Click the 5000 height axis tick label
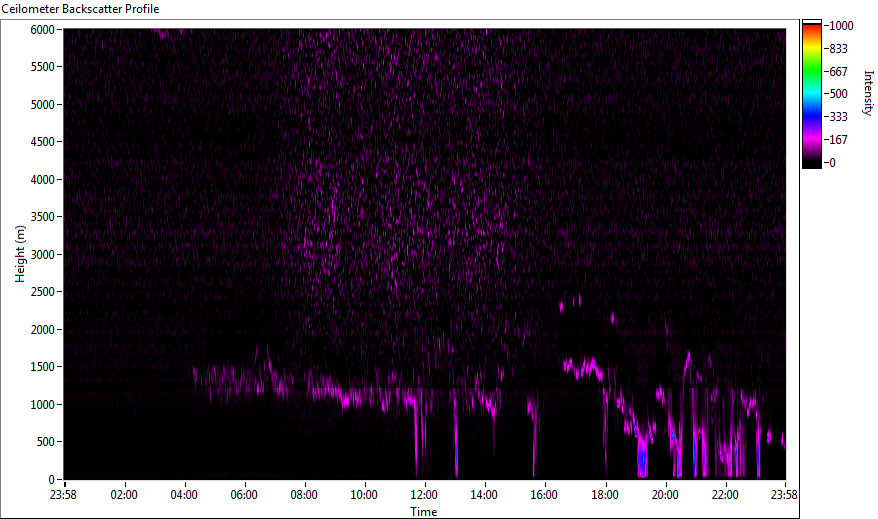Screen dimensions: 878x519 tap(43, 105)
